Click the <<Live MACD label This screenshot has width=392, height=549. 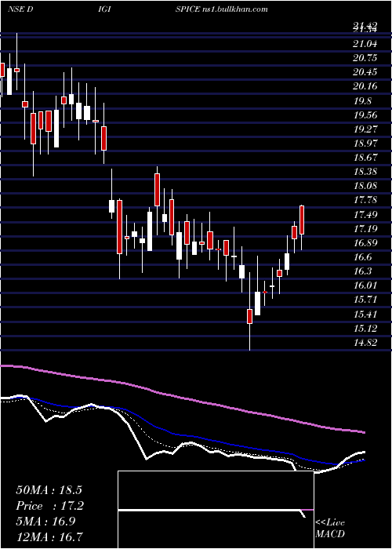(330, 529)
